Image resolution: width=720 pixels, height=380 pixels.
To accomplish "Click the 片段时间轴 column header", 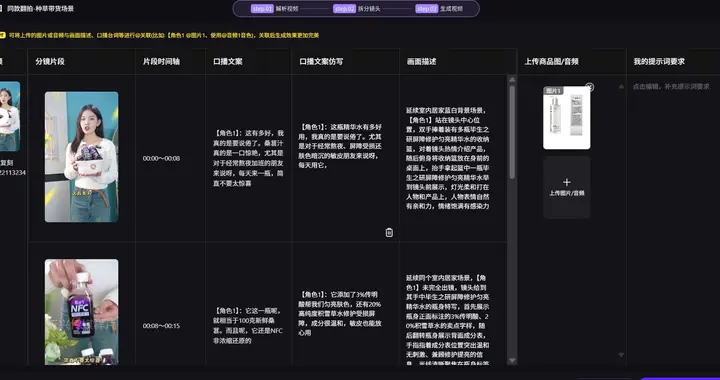I will coord(161,61).
